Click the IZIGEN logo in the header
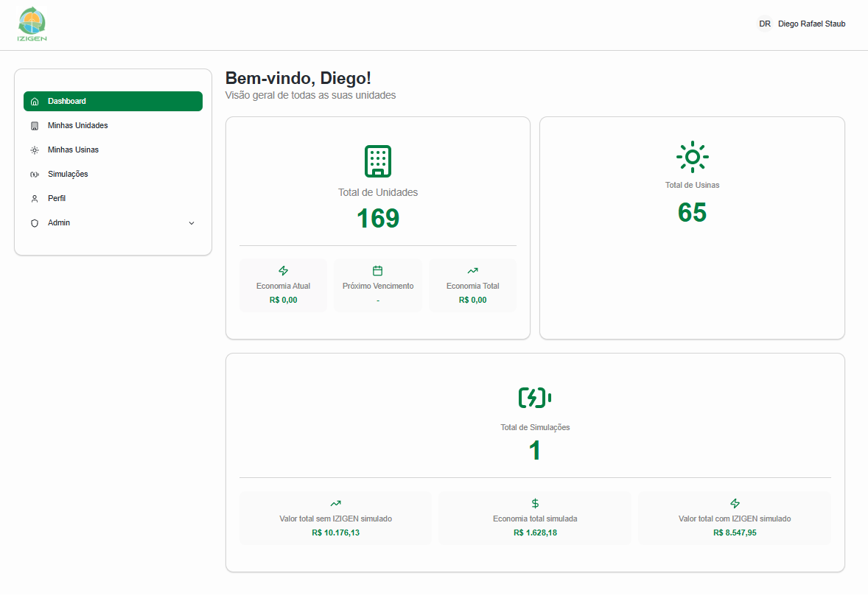868x615 pixels. (x=32, y=24)
